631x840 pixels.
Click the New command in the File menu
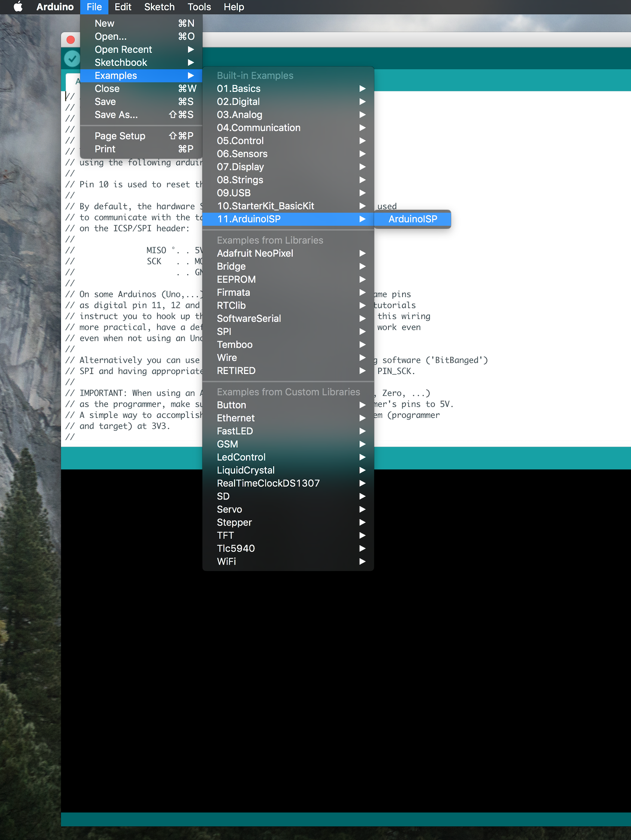click(104, 23)
